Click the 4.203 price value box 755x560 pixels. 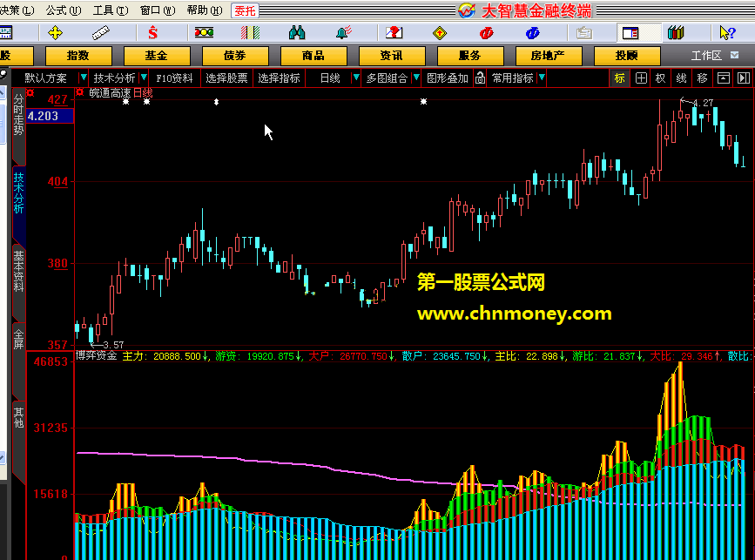pos(50,116)
